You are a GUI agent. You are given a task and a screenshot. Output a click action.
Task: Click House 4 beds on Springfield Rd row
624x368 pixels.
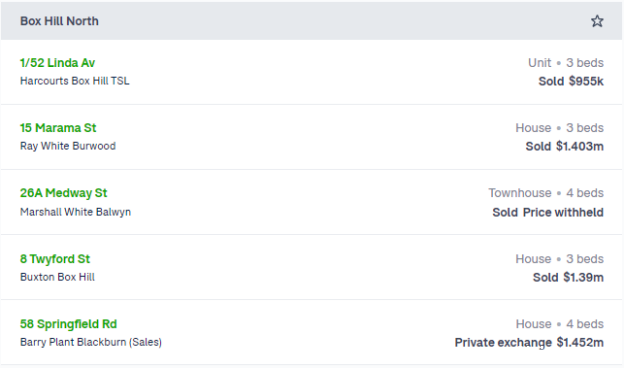click(x=560, y=324)
